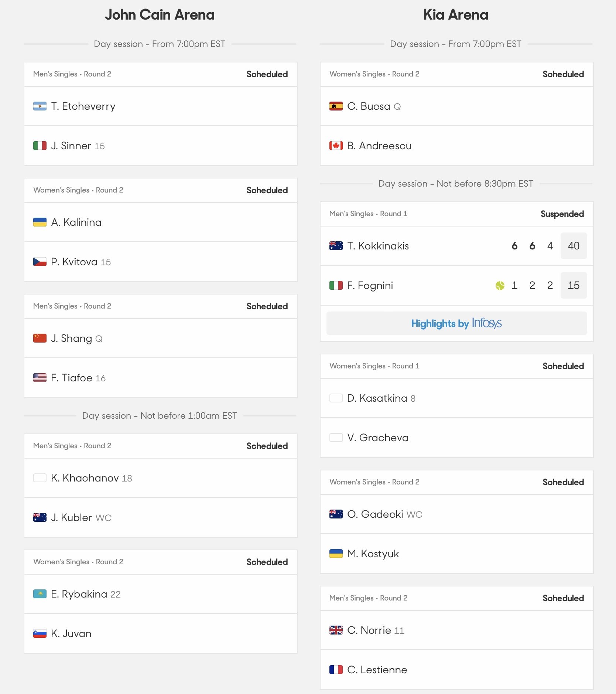Click the Italian flag next to J. Sinner
Screen dimensions: 616x694
coord(40,146)
